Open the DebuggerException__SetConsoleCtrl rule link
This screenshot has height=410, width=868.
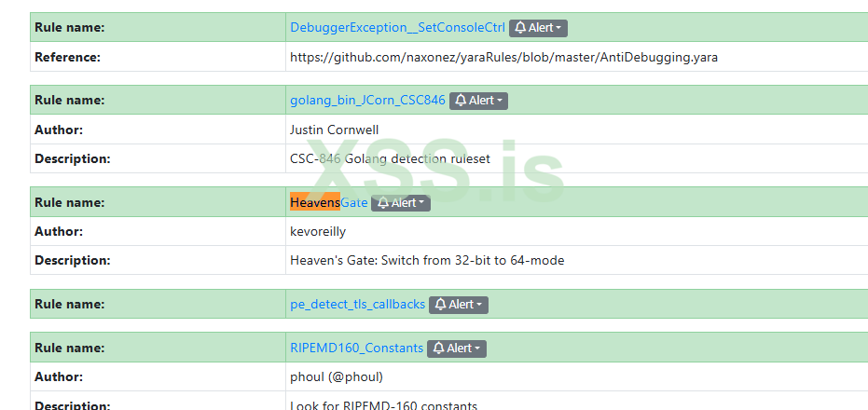(x=397, y=27)
